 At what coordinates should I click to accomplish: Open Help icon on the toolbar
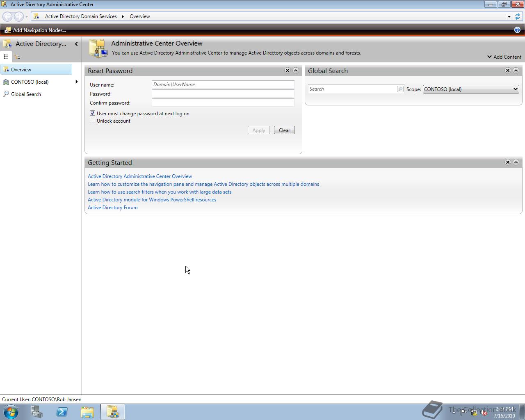tap(517, 30)
